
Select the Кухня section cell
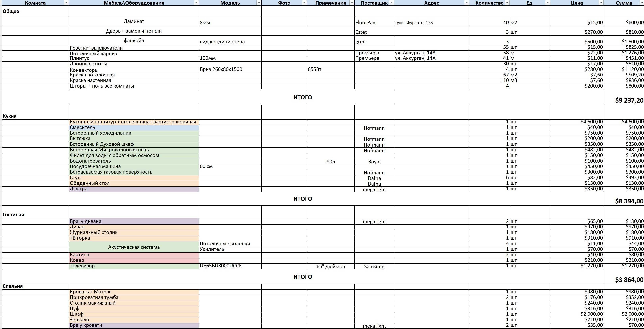(x=35, y=112)
